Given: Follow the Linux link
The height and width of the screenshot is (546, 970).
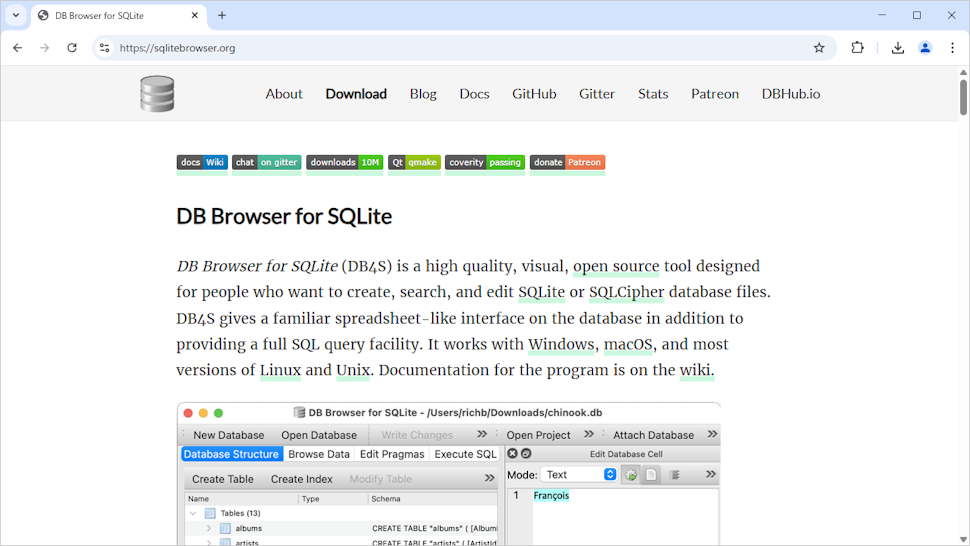Looking at the screenshot, I should coord(280,370).
